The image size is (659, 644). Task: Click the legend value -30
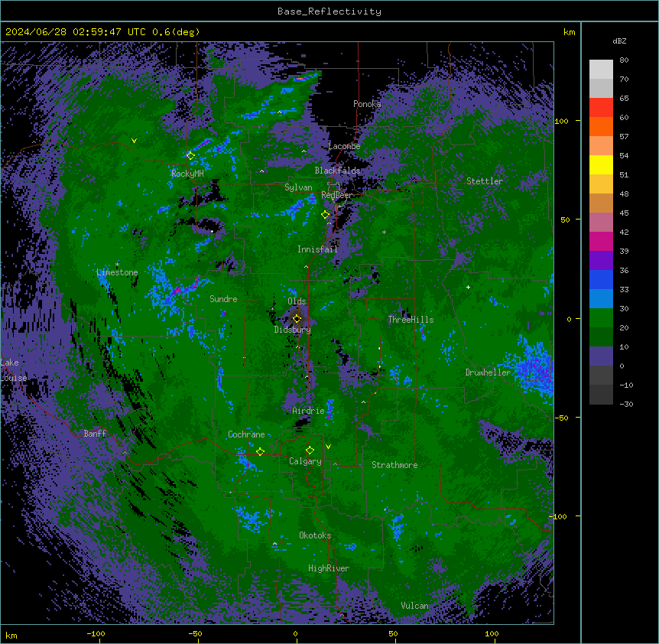click(626, 404)
